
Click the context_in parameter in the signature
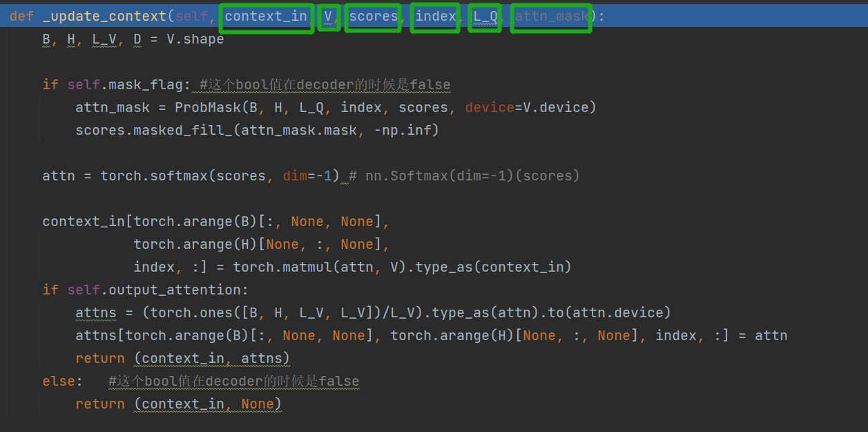[x=266, y=17]
